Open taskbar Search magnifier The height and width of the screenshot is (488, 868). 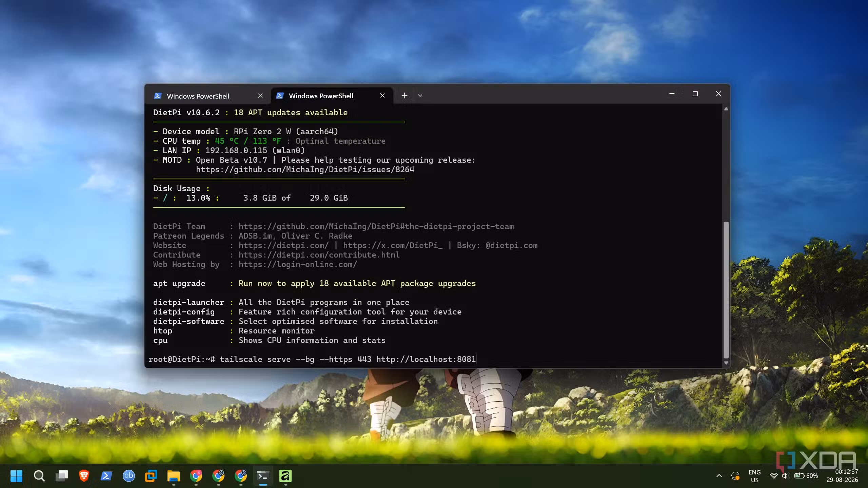39,476
